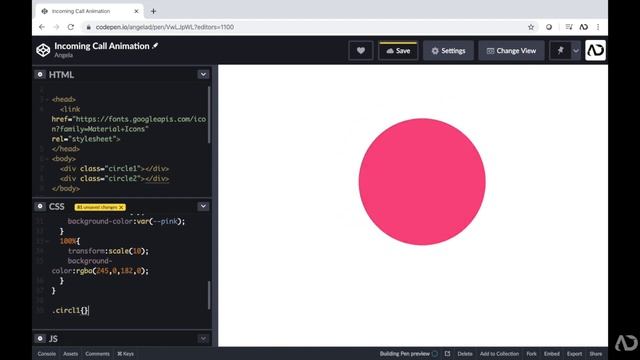Open CSS editor settings gear

click(x=40, y=206)
